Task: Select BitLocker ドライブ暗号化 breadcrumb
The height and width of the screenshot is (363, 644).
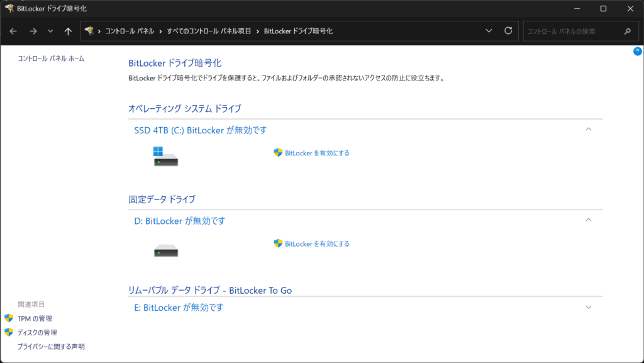Action: (298, 31)
